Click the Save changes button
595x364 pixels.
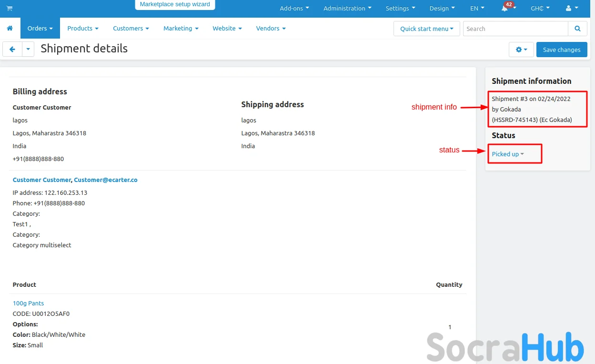561,50
